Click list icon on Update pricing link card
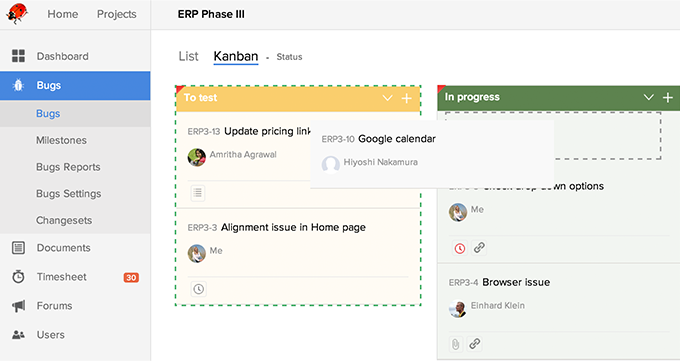This screenshot has width=680, height=361. 198,193
